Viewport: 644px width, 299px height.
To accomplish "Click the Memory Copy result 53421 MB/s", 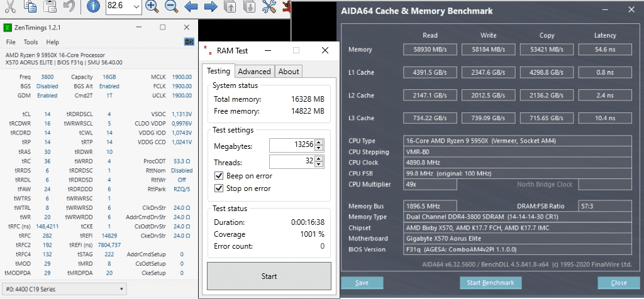I will tap(547, 50).
